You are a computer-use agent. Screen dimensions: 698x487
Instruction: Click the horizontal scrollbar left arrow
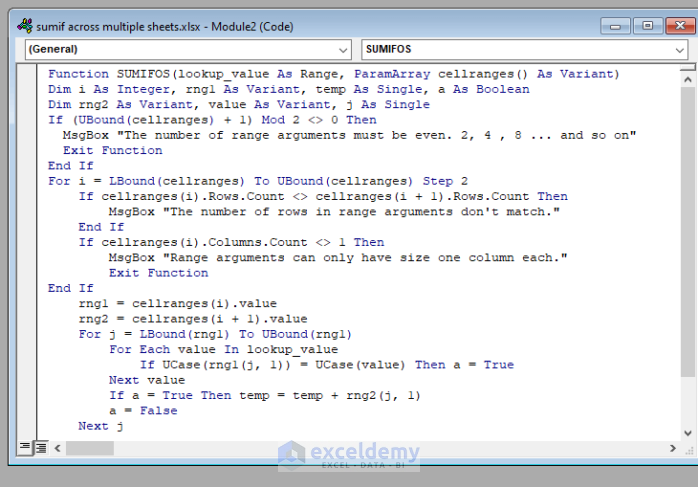pos(57,448)
